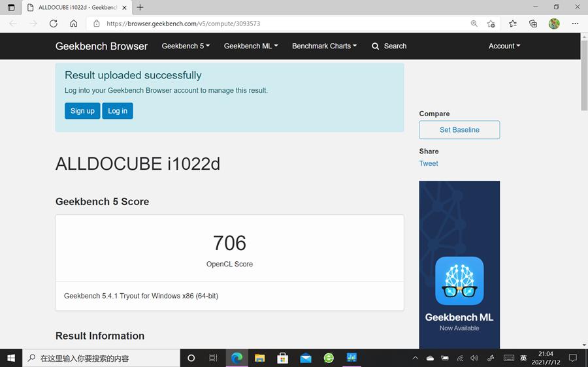Expand the Account dropdown menu
The height and width of the screenshot is (367, 588).
pyautogui.click(x=504, y=46)
